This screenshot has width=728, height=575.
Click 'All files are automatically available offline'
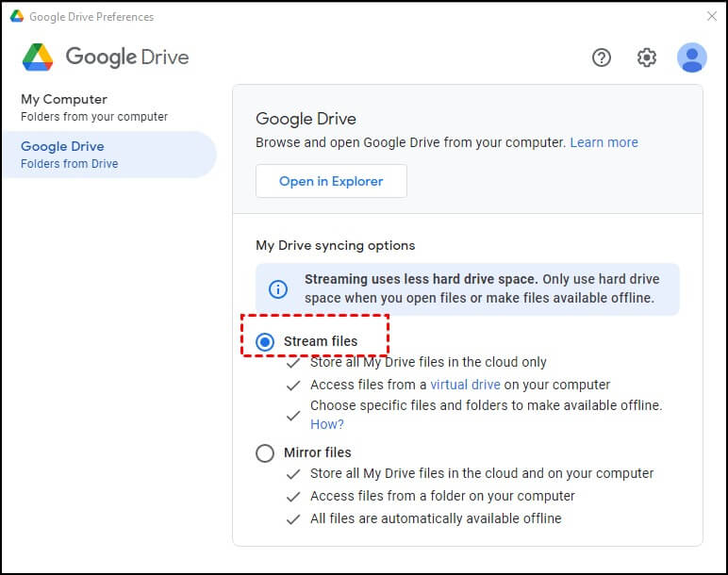(x=436, y=518)
